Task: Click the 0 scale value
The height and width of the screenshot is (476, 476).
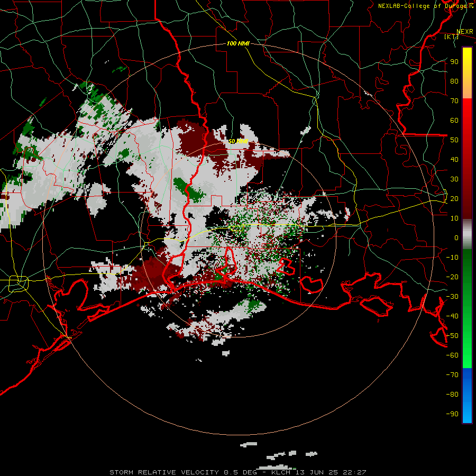Action: point(456,237)
